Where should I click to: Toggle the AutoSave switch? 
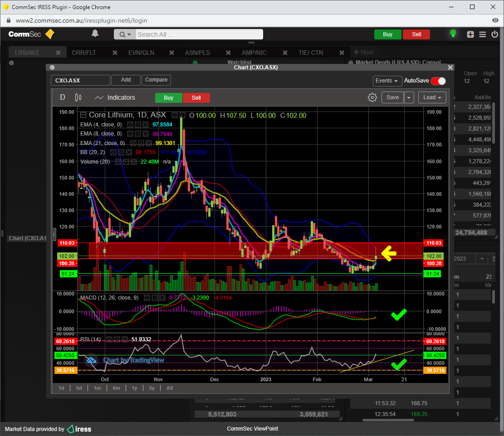coord(438,81)
